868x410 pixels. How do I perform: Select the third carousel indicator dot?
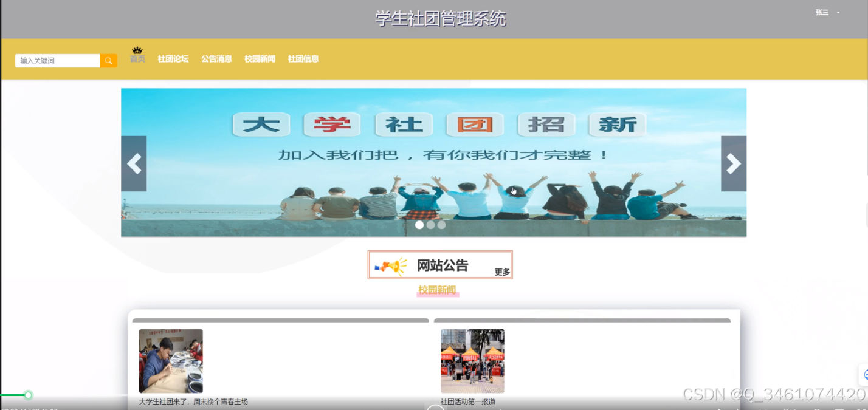click(x=441, y=225)
